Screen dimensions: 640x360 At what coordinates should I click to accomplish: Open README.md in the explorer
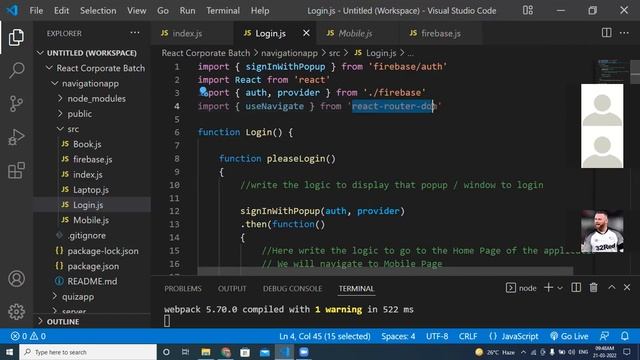click(92, 281)
